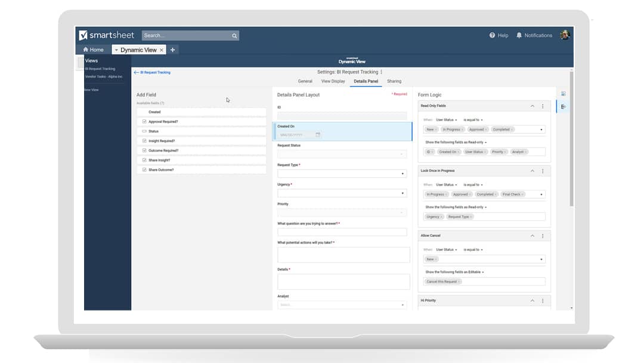Click the Smartsheet logo
The height and width of the screenshot is (363, 644).
coord(106,35)
